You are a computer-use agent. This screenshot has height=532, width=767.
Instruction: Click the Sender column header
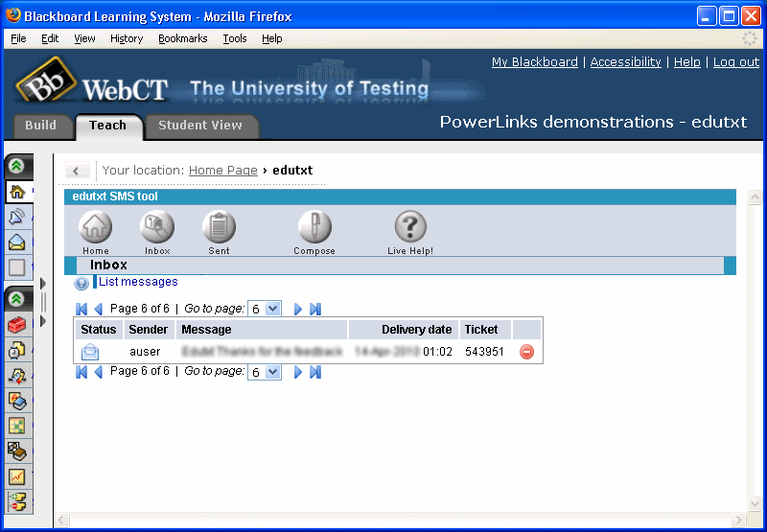pos(149,330)
